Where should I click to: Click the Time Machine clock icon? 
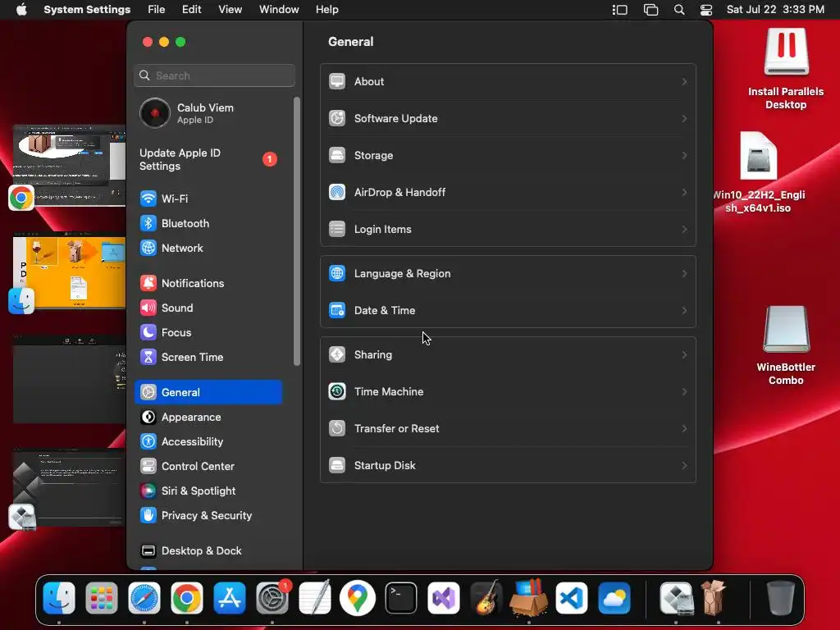pos(337,391)
